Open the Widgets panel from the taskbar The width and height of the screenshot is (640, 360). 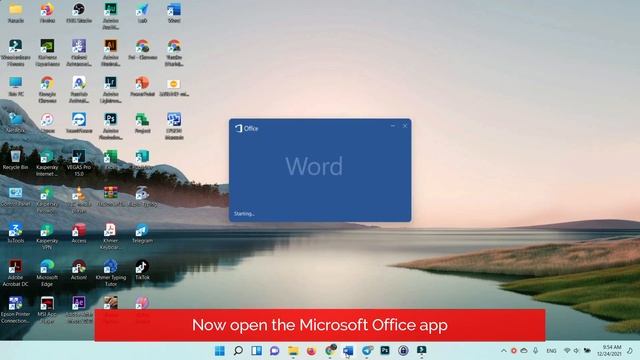(256, 351)
